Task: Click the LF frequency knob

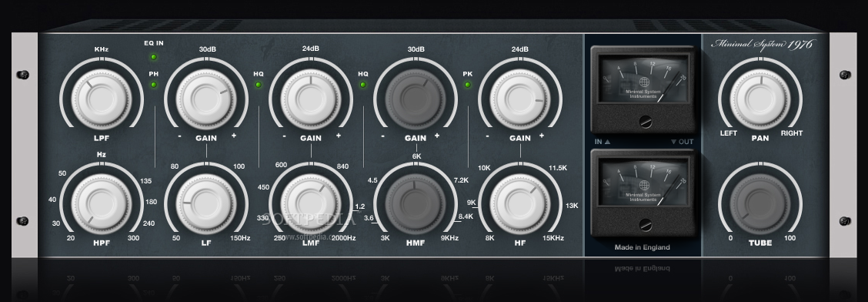Action: (206, 204)
